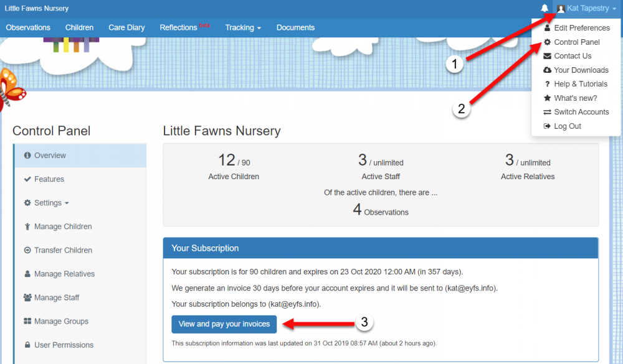The image size is (623, 364).
Task: Click the What's new star icon
Action: click(x=548, y=98)
